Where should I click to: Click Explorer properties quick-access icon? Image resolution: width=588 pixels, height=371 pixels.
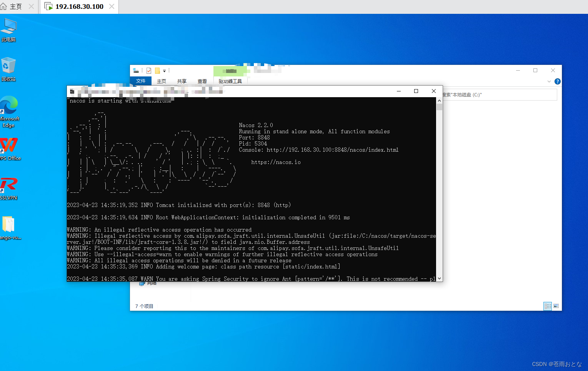(149, 71)
